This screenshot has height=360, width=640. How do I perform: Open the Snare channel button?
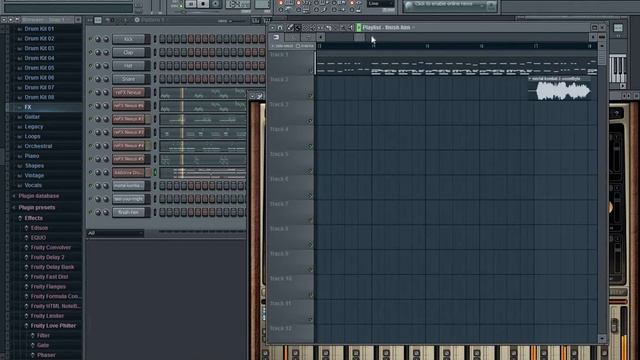[129, 79]
